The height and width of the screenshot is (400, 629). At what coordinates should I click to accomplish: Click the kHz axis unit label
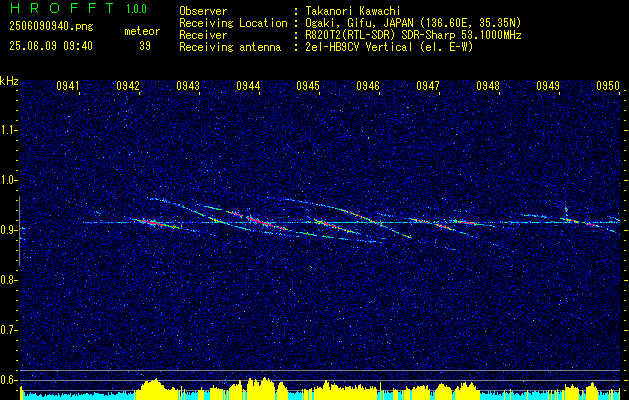pos(9,81)
